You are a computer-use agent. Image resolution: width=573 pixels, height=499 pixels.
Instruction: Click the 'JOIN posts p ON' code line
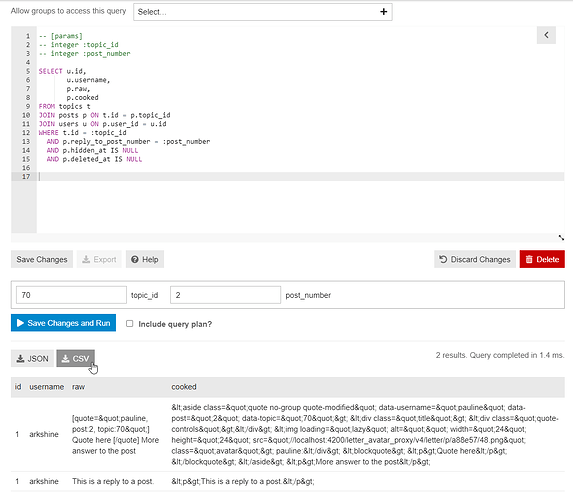pyautogui.click(x=105, y=115)
